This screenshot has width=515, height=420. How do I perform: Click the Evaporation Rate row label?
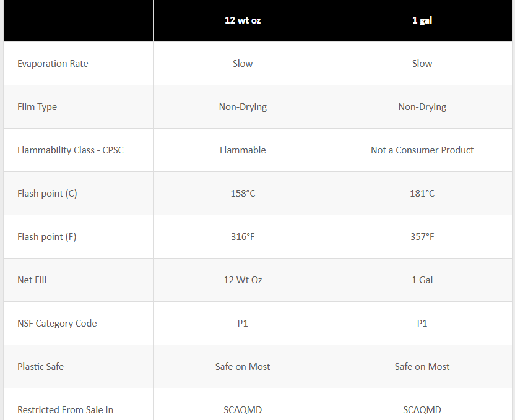pyautogui.click(x=53, y=64)
